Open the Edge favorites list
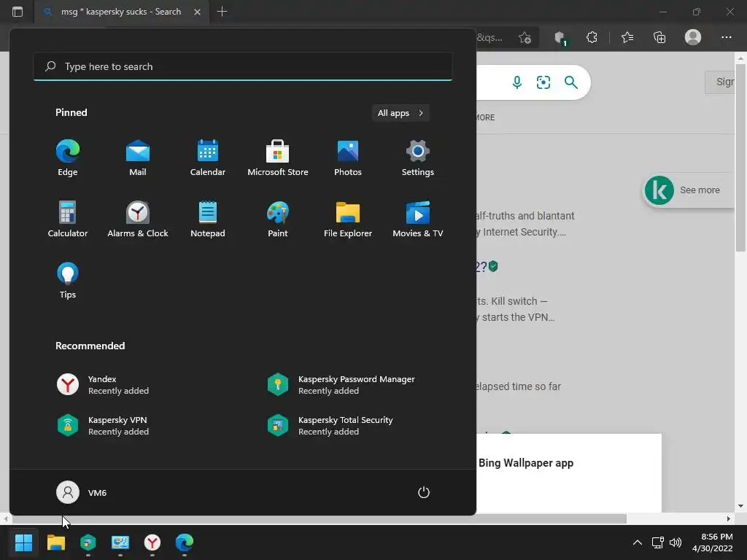747x560 pixels. [627, 38]
